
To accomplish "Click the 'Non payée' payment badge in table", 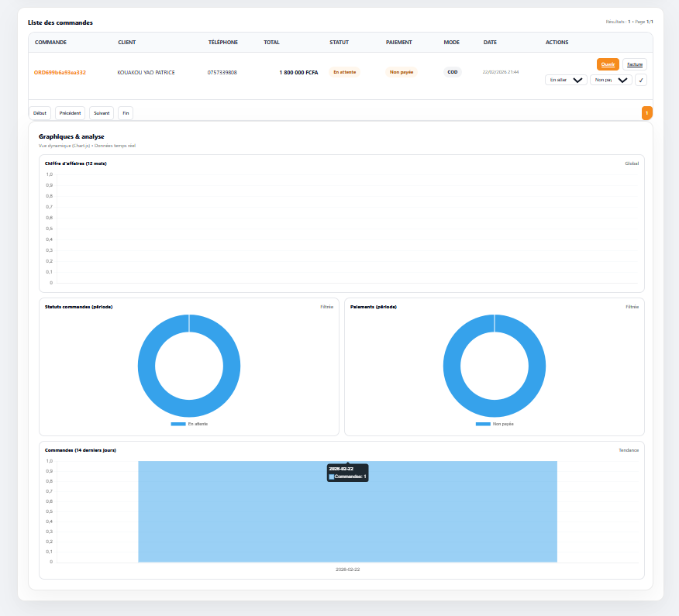I will 402,72.
